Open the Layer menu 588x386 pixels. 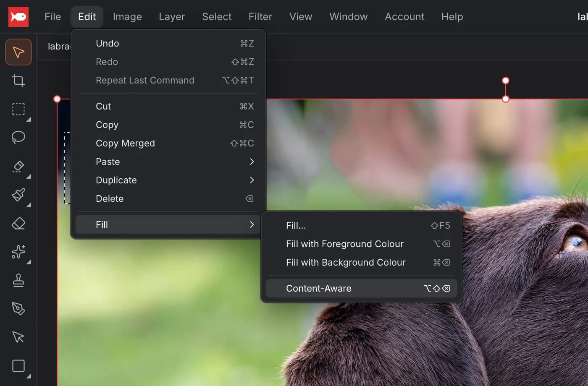(x=172, y=17)
